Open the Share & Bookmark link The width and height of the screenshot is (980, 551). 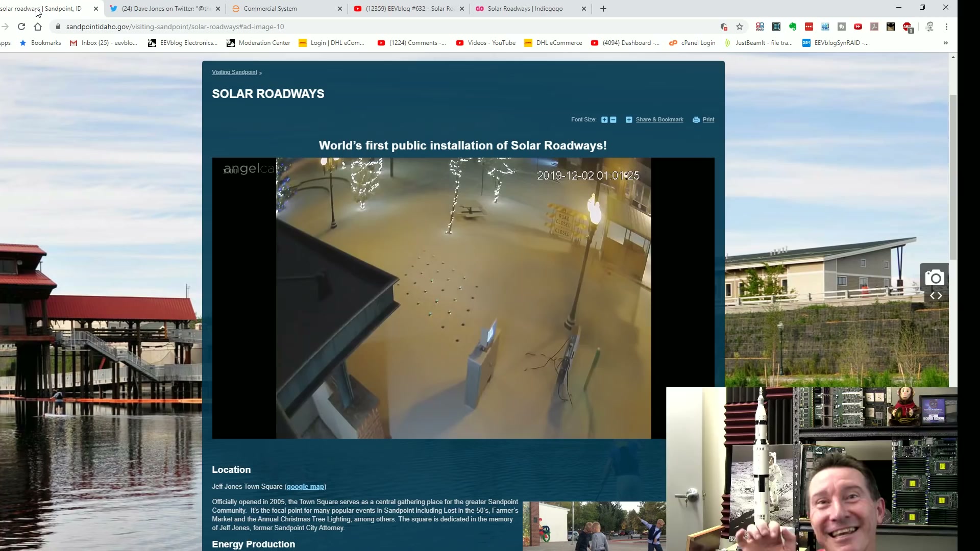(659, 120)
